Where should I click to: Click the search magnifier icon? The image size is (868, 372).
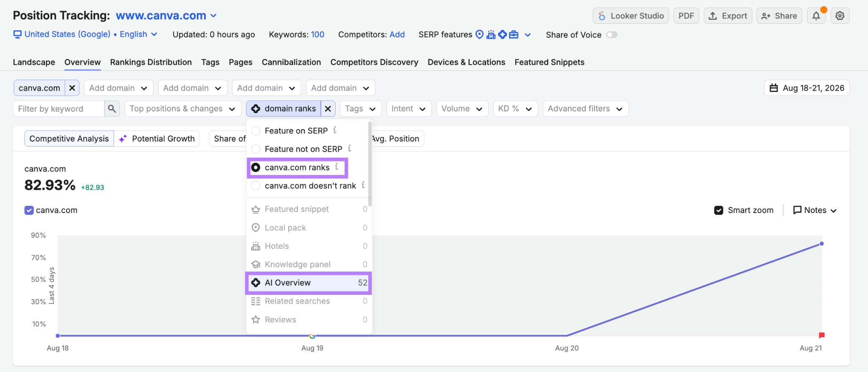coord(112,109)
